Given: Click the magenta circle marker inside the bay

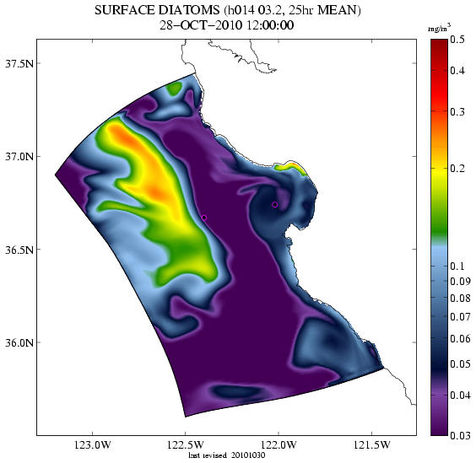Looking at the screenshot, I should [275, 204].
